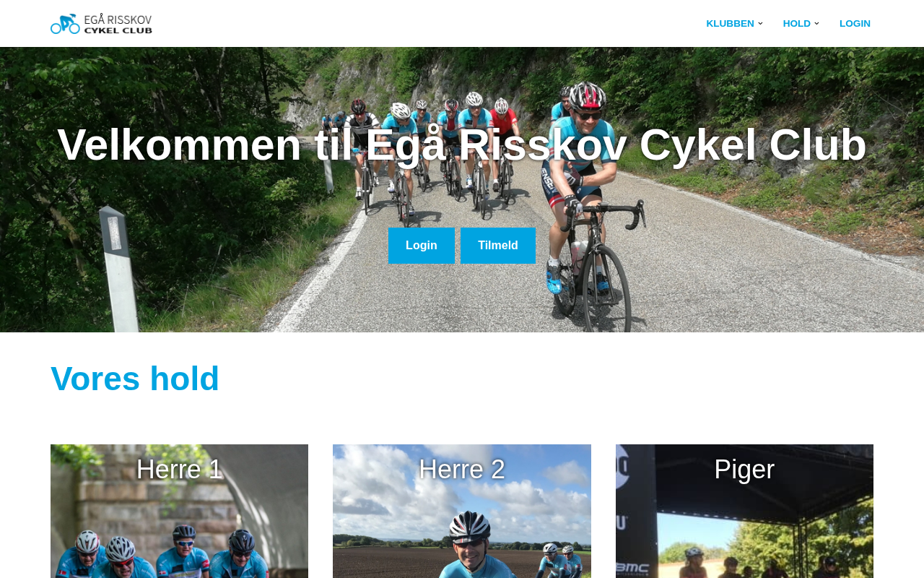Click the Velkommen til Egå Risskov heading
Screen dimensions: 924x578
pos(462,144)
